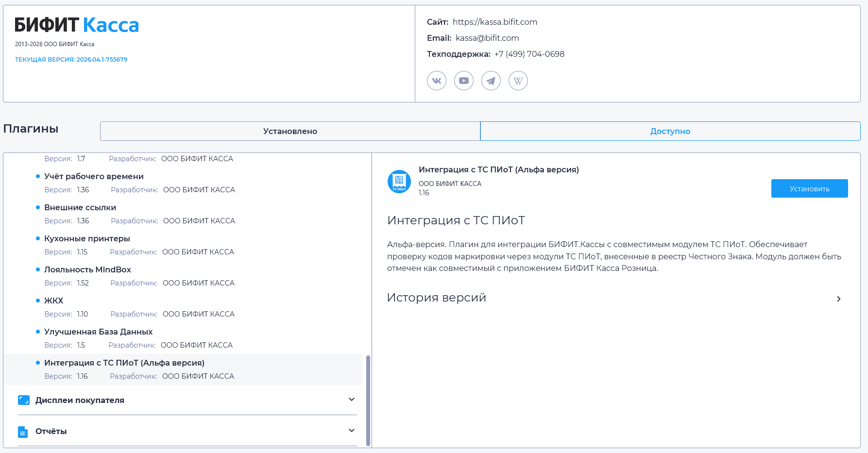Select the Учёт рабочего времени plugin

pyautogui.click(x=94, y=176)
